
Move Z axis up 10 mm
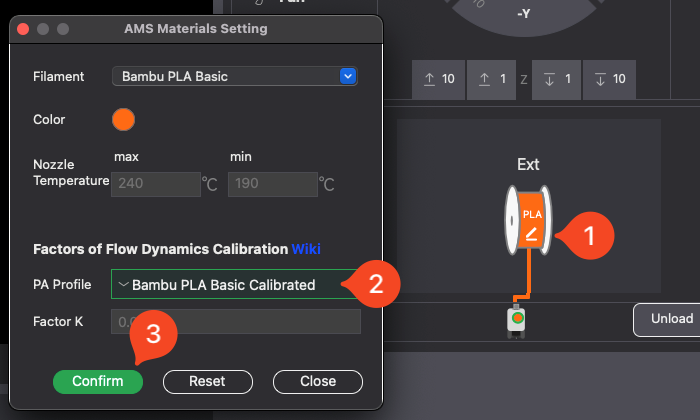439,79
